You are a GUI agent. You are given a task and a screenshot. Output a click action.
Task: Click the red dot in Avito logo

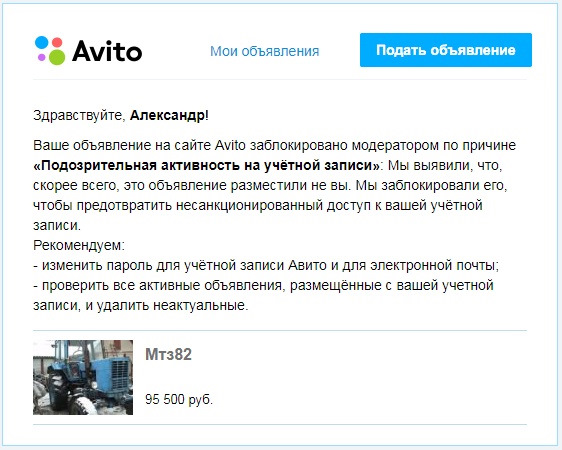pyautogui.click(x=57, y=42)
